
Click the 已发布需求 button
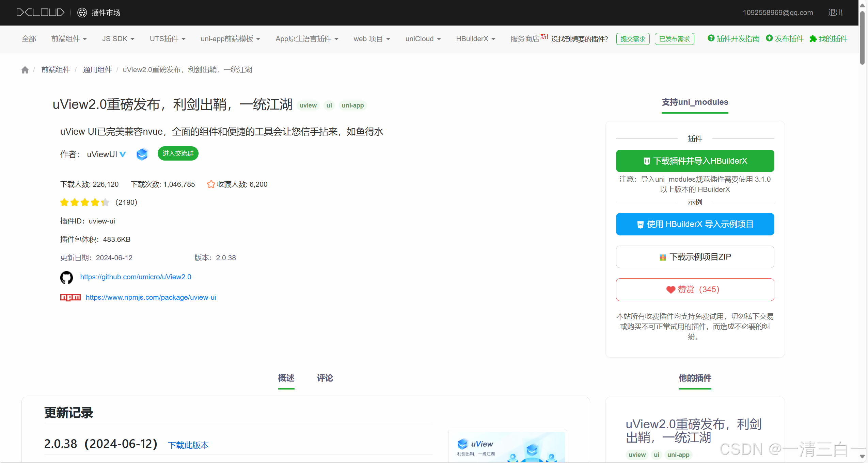(674, 39)
